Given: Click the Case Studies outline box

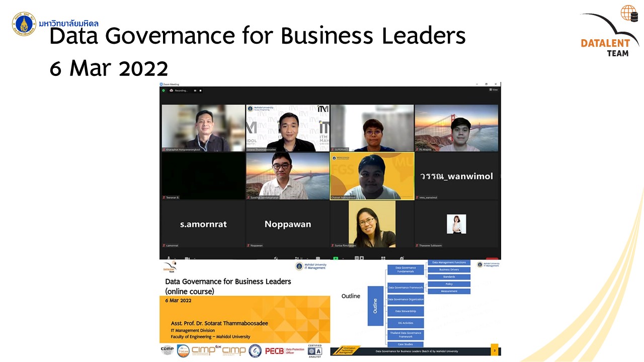Looking at the screenshot, I should point(406,344).
